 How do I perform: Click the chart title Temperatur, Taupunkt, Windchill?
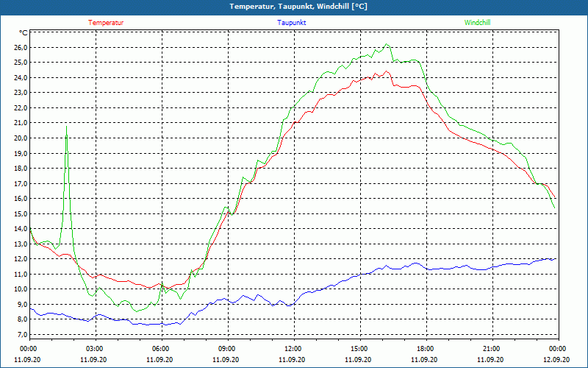tap(298, 7)
